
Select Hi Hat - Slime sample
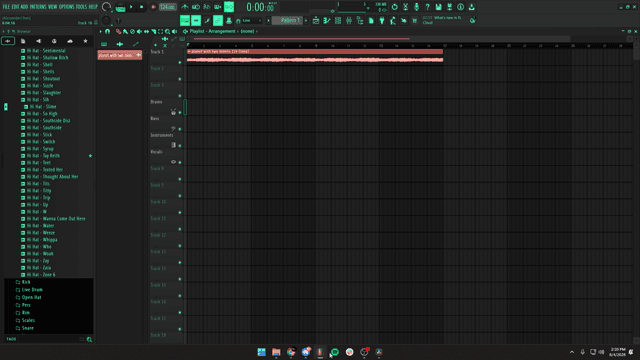43,107
